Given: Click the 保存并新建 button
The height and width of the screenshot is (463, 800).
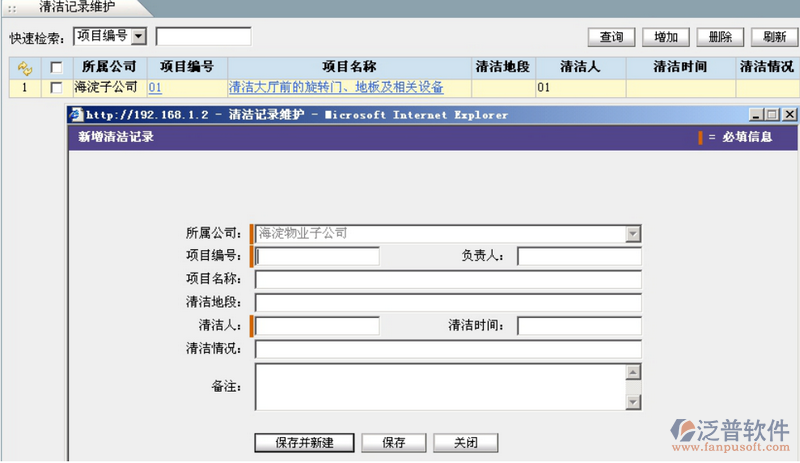Looking at the screenshot, I should point(303,442).
